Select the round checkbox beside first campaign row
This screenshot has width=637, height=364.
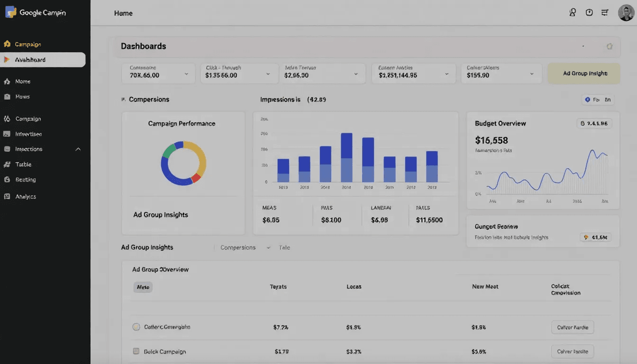[136, 327]
